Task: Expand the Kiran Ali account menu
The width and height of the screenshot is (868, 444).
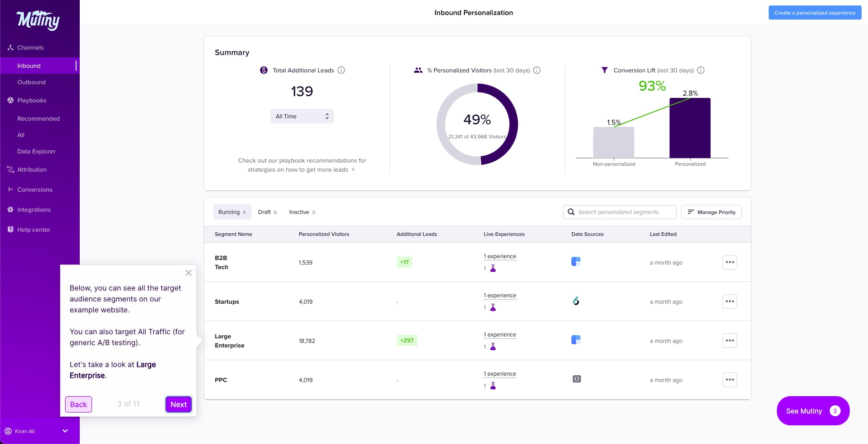Action: click(x=65, y=431)
